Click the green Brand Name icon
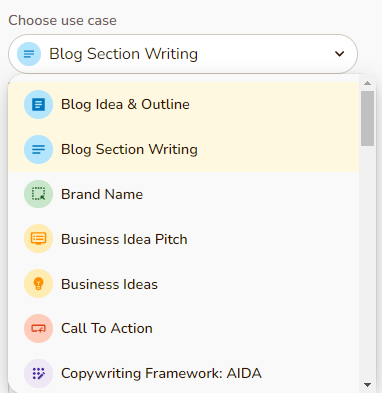382x393 pixels. coord(38,194)
